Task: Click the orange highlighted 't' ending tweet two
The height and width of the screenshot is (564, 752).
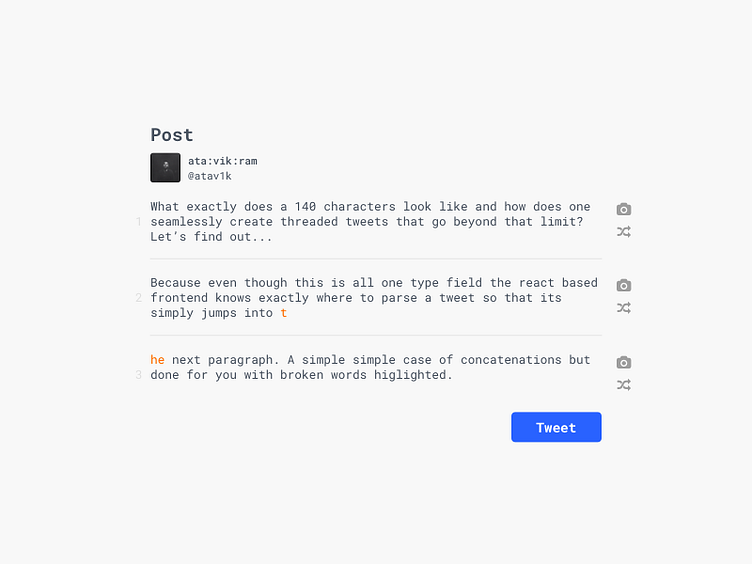Action: coord(283,313)
